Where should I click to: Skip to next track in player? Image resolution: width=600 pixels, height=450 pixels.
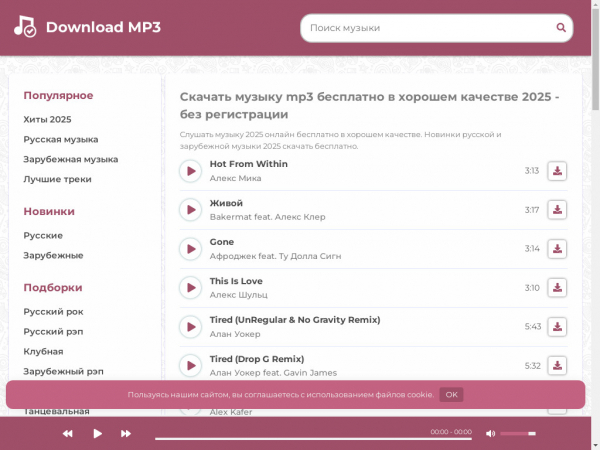126,433
